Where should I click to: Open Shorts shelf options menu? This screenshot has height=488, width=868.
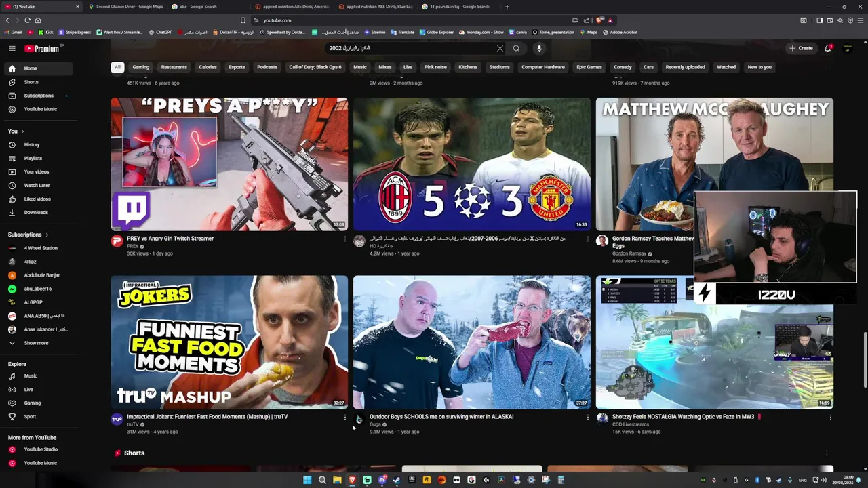tap(826, 453)
